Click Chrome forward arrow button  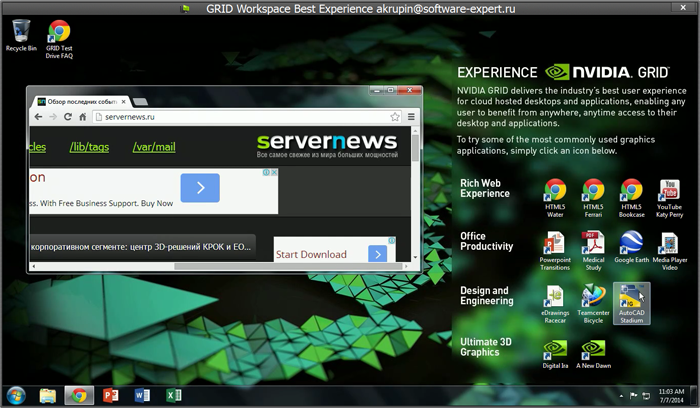coord(53,117)
